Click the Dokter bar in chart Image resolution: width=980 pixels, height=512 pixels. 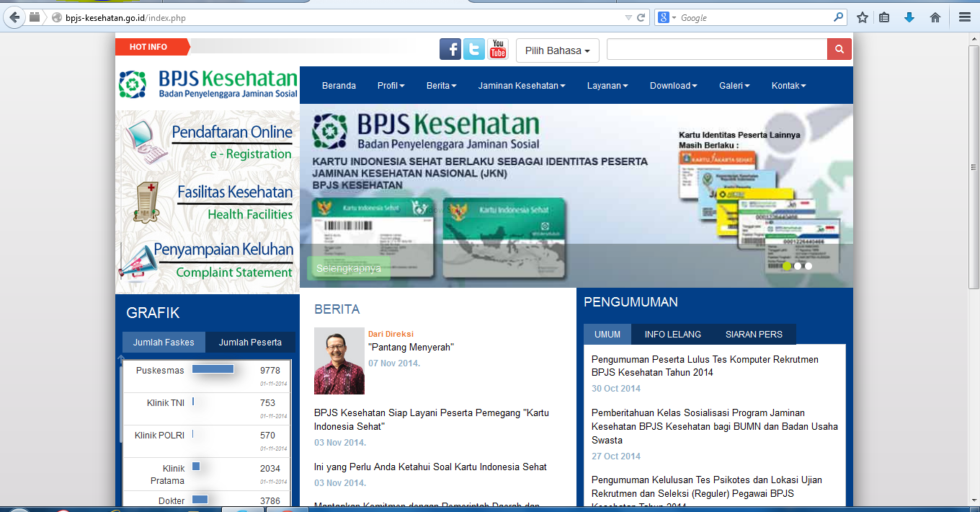(x=200, y=499)
